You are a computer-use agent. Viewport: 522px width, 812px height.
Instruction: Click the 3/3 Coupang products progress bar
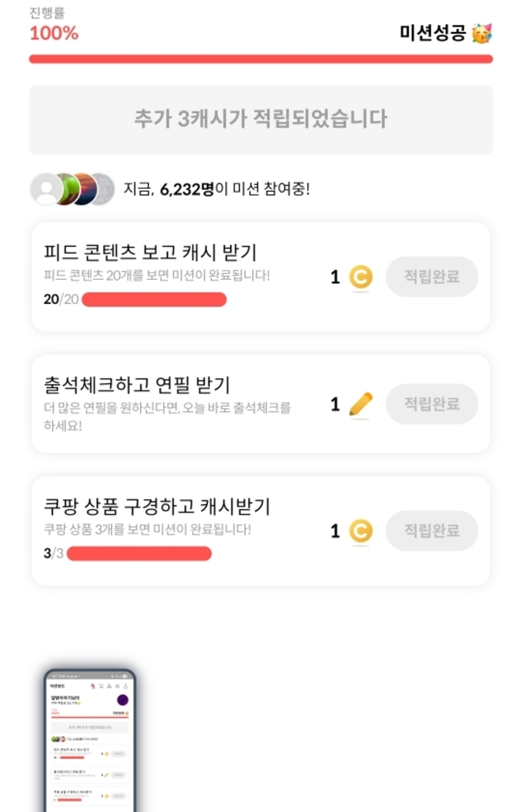coord(139,554)
